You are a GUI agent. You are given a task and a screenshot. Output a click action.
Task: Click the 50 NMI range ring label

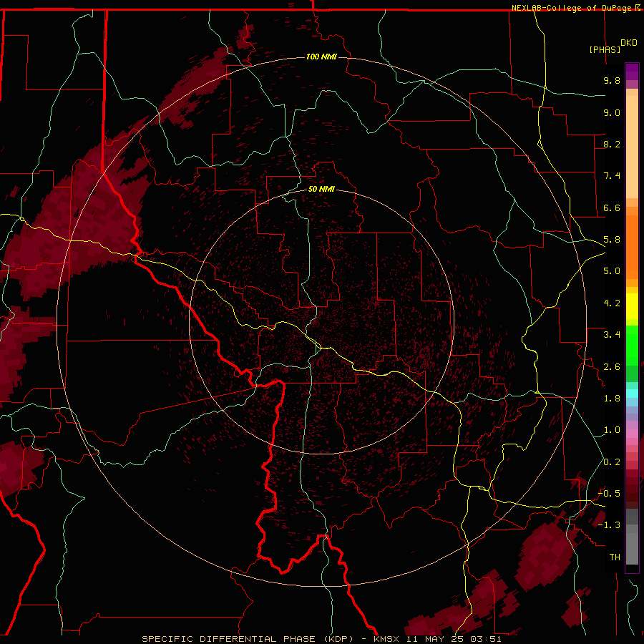(x=321, y=189)
